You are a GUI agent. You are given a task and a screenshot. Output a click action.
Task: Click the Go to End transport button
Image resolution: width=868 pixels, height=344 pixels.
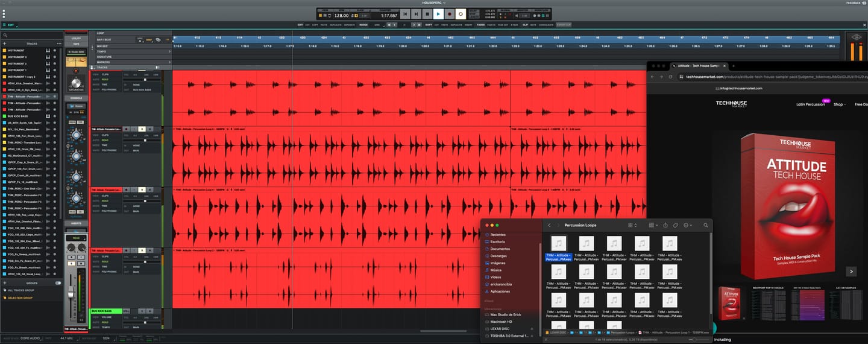coord(416,14)
